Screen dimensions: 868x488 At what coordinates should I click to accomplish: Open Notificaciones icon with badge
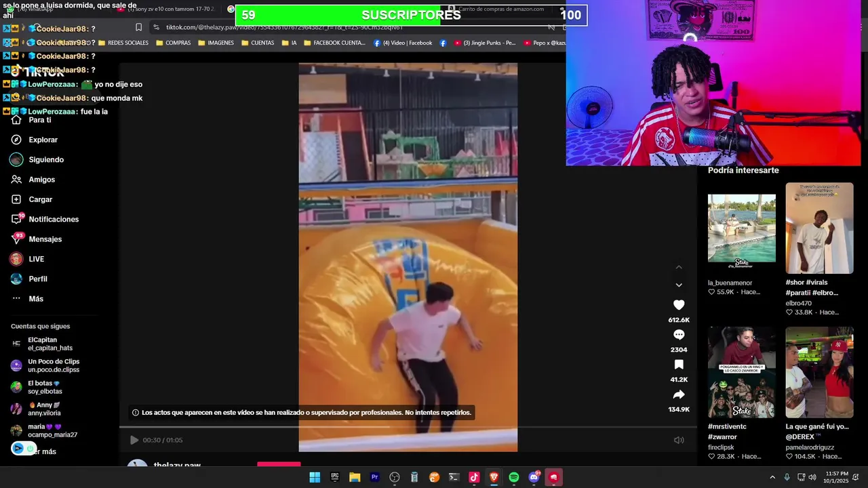[x=17, y=219]
